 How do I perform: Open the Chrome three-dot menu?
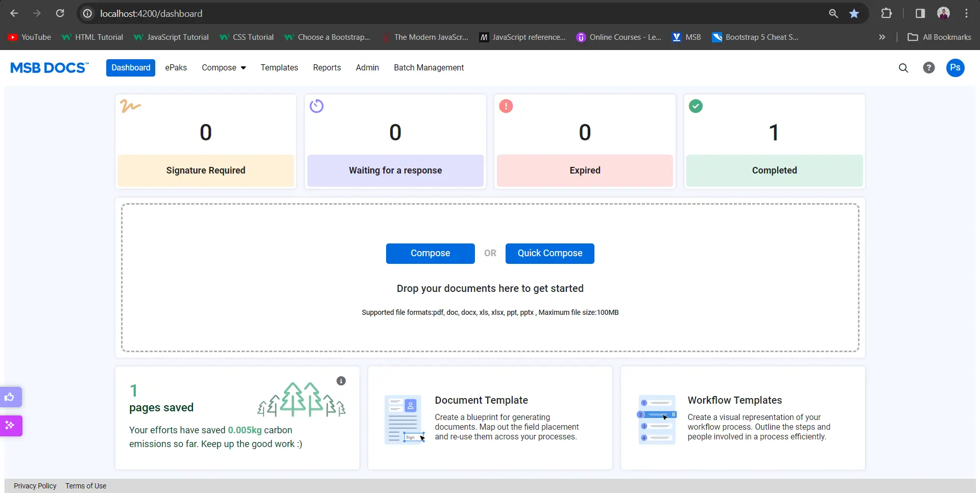pos(966,14)
